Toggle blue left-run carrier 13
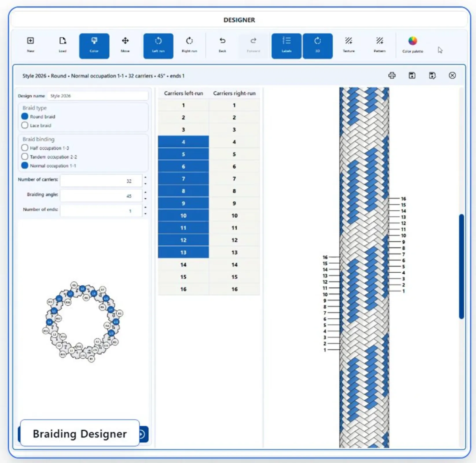476x463 pixels. pos(183,252)
